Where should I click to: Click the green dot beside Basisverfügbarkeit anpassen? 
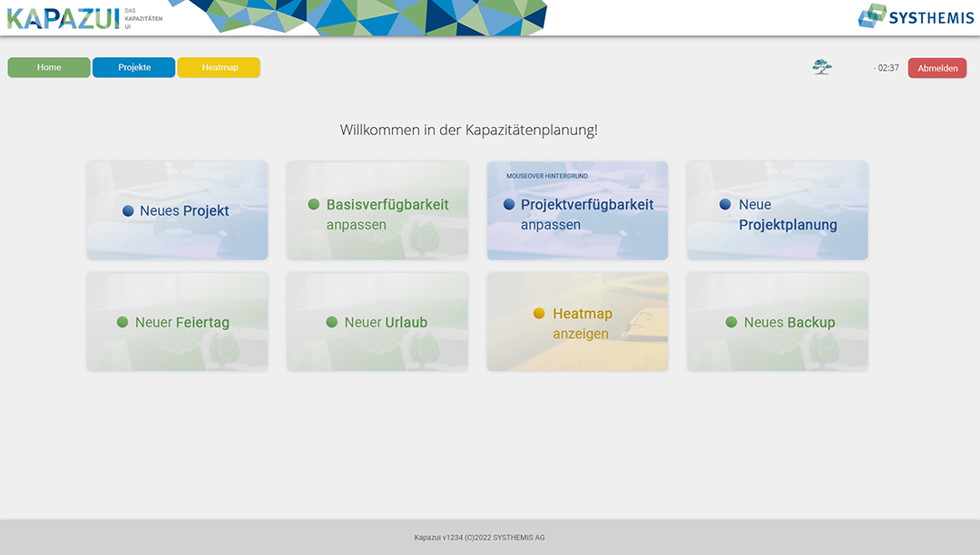(314, 205)
